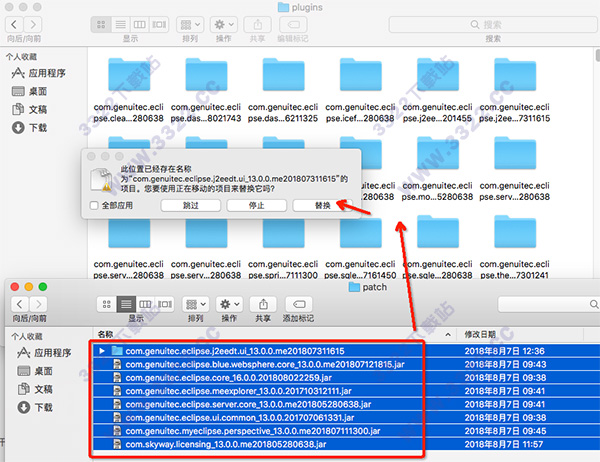Select list view in plugins window
The width and height of the screenshot is (600, 462).
121,25
